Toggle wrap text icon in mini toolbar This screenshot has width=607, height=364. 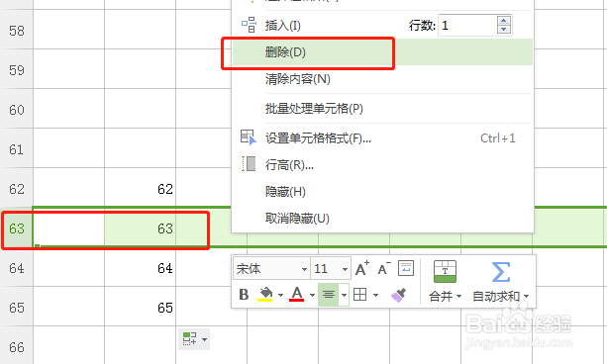coord(406,268)
